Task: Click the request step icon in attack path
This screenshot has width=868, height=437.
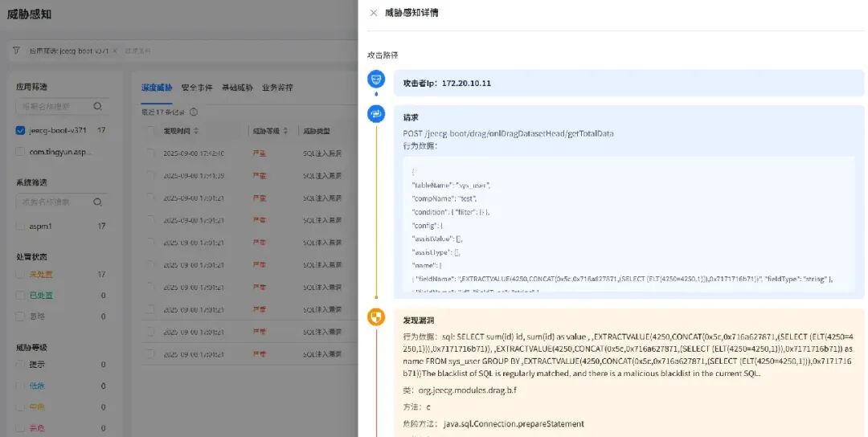Action: pos(375,114)
